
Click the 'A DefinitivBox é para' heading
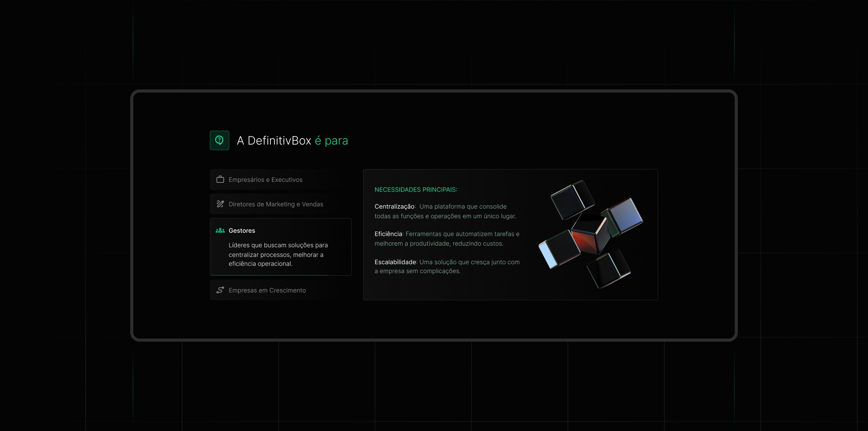(292, 141)
